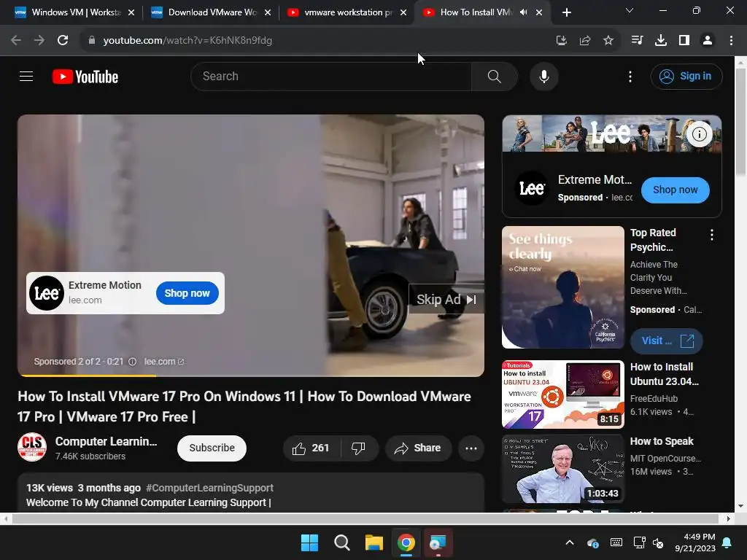Open a new browser tab
This screenshot has width=747, height=560.
coord(566,12)
